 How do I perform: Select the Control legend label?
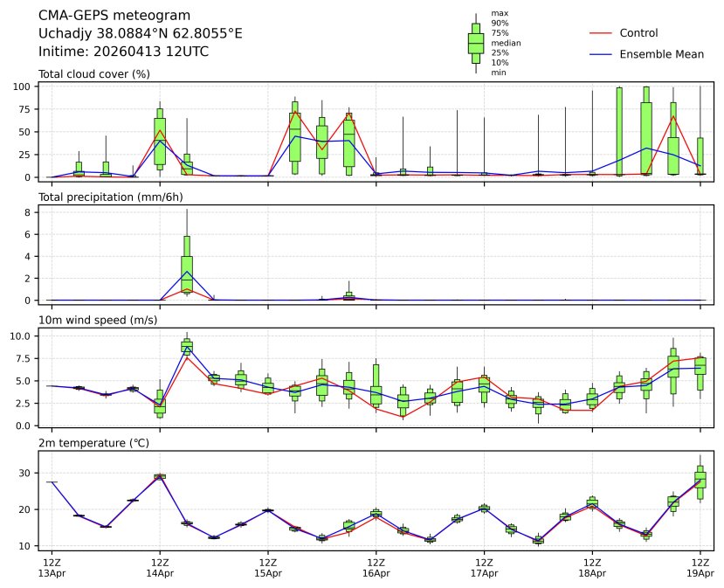[638, 33]
